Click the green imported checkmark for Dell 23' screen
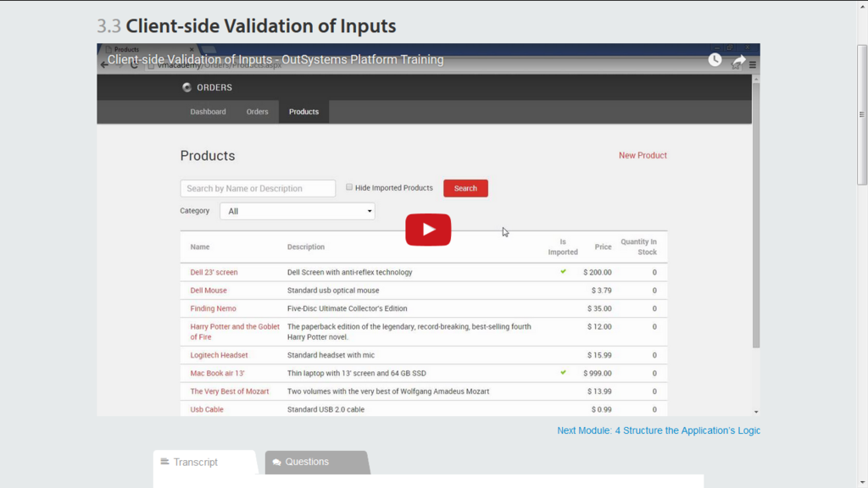868x488 pixels. coord(563,272)
